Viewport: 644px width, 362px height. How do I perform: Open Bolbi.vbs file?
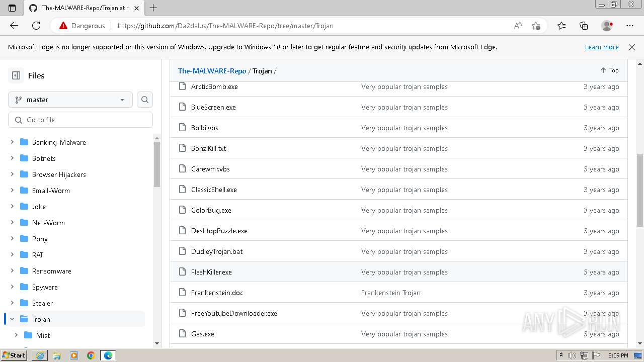click(205, 128)
